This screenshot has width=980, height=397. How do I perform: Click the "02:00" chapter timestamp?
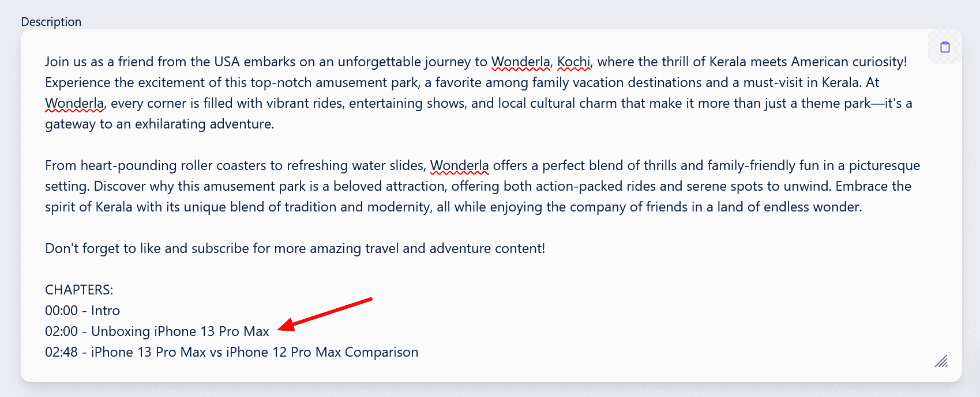coord(62,331)
